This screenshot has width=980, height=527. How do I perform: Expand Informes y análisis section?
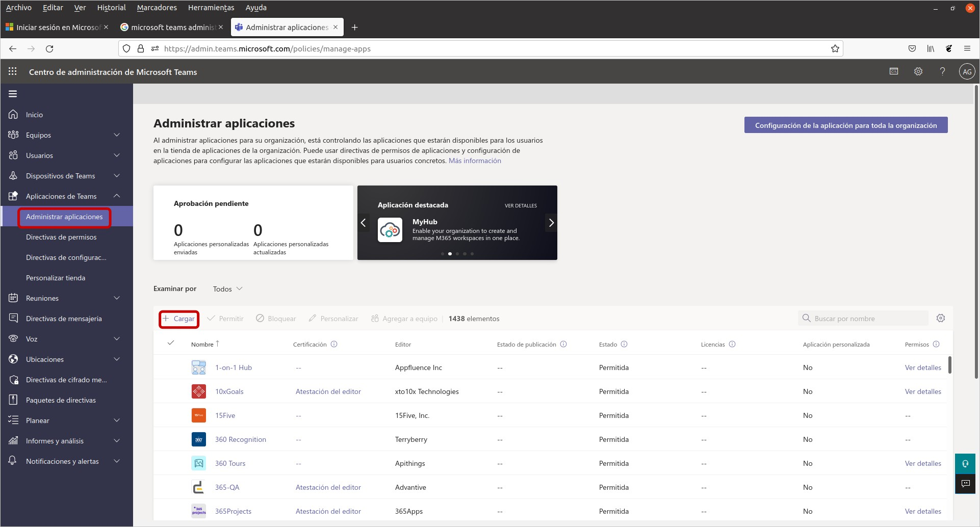point(117,441)
